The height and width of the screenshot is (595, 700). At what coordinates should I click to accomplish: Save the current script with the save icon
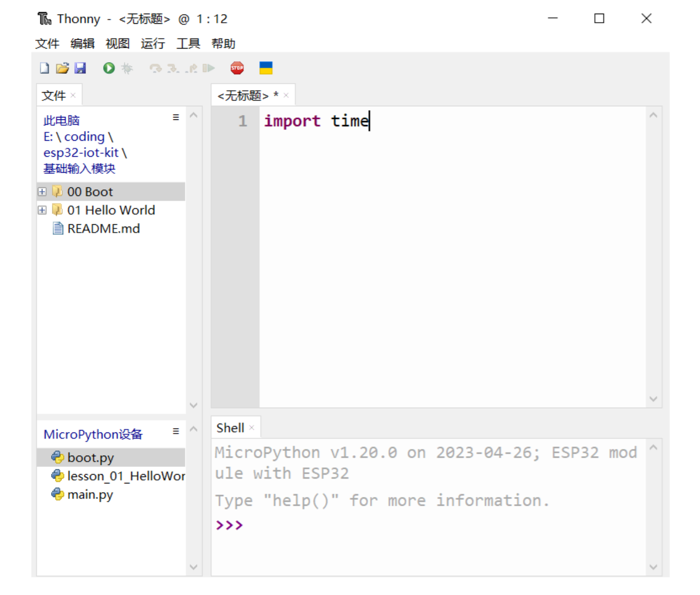pos(81,68)
